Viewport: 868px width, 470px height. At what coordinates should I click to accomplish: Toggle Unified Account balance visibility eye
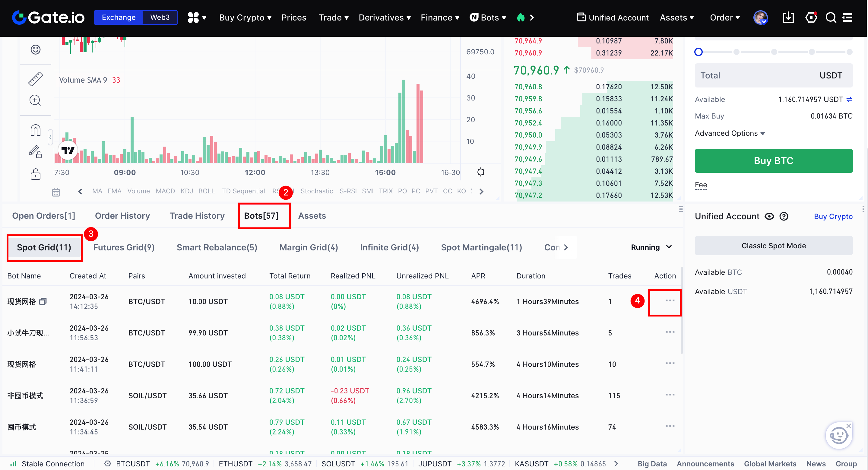[x=769, y=216]
